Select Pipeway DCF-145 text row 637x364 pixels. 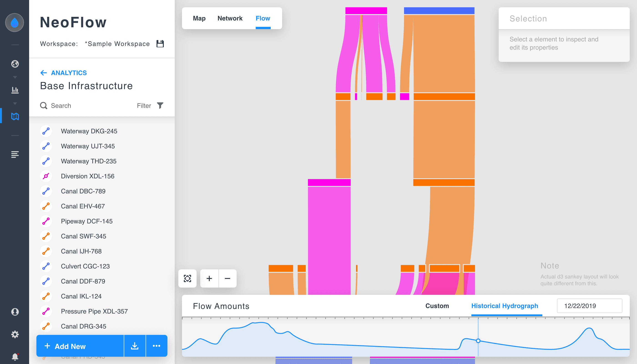(87, 221)
